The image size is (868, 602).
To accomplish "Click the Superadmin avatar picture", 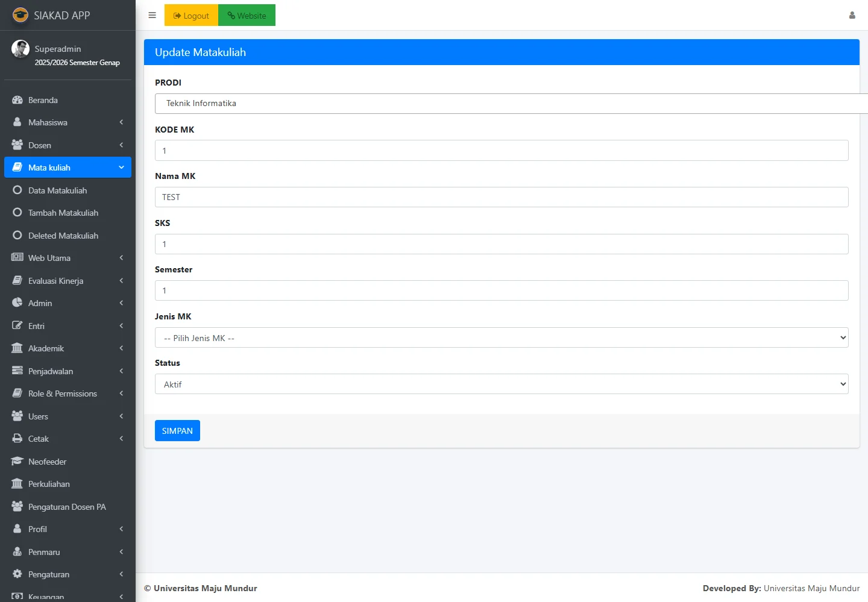I will pyautogui.click(x=20, y=49).
